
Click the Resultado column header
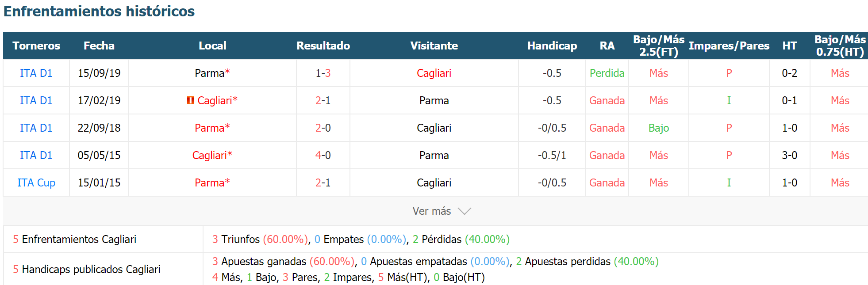point(323,46)
